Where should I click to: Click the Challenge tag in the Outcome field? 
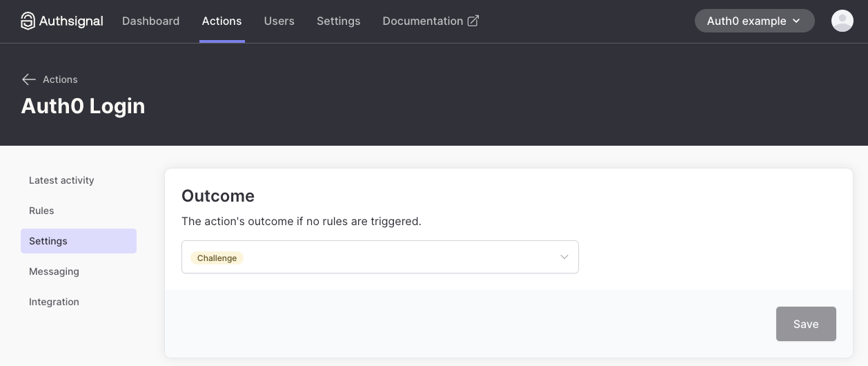(217, 258)
